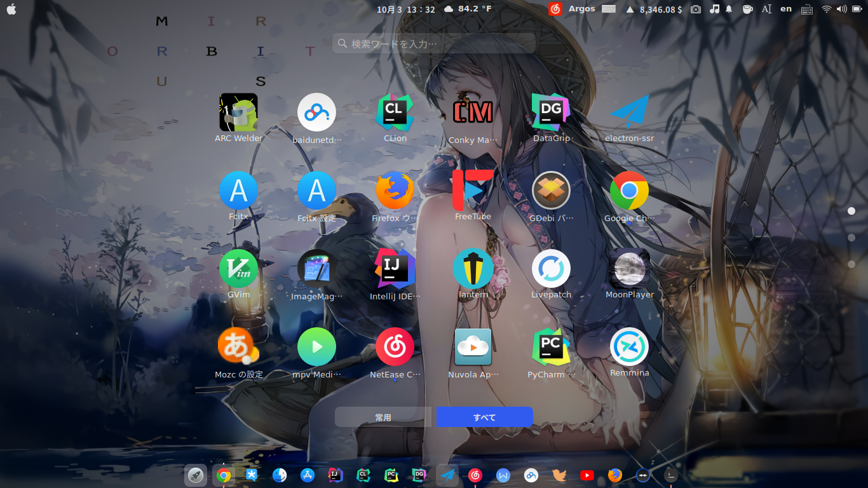Launch GDebi package installer
Viewport: 868px width, 488px height.
(551, 191)
